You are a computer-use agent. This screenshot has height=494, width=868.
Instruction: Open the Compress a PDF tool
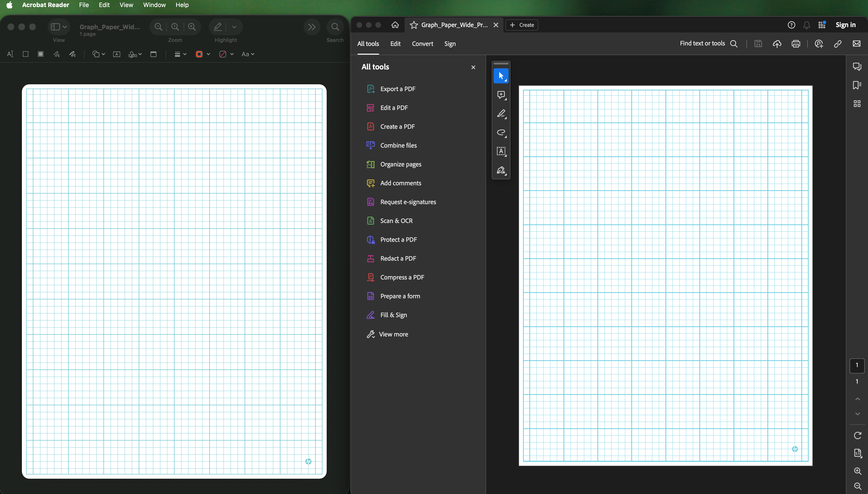pos(402,277)
